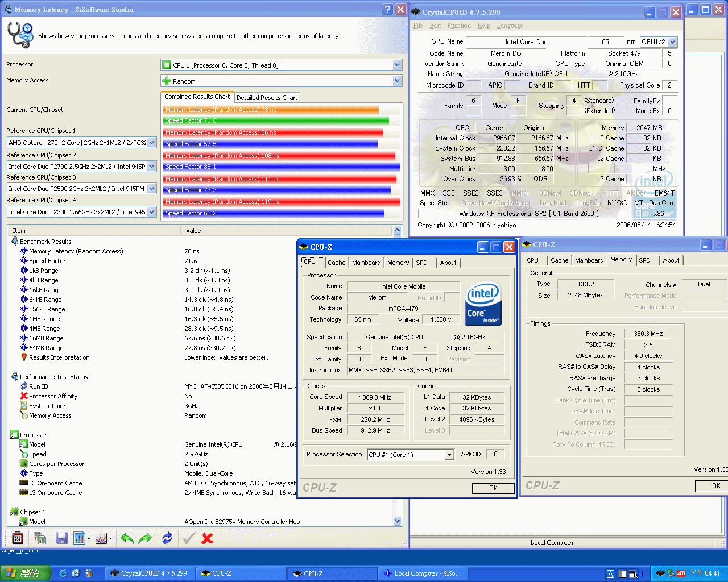The image size is (728, 582).
Task: Open Reference CPU/Chipset 2 T2700 dropdown
Action: [x=152, y=167]
